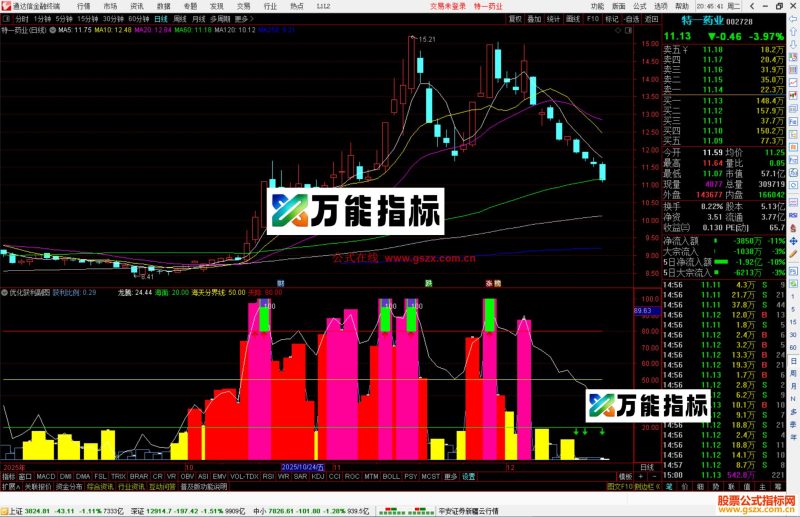Open 行业资讯 tab
The image size is (800, 517).
click(131, 486)
